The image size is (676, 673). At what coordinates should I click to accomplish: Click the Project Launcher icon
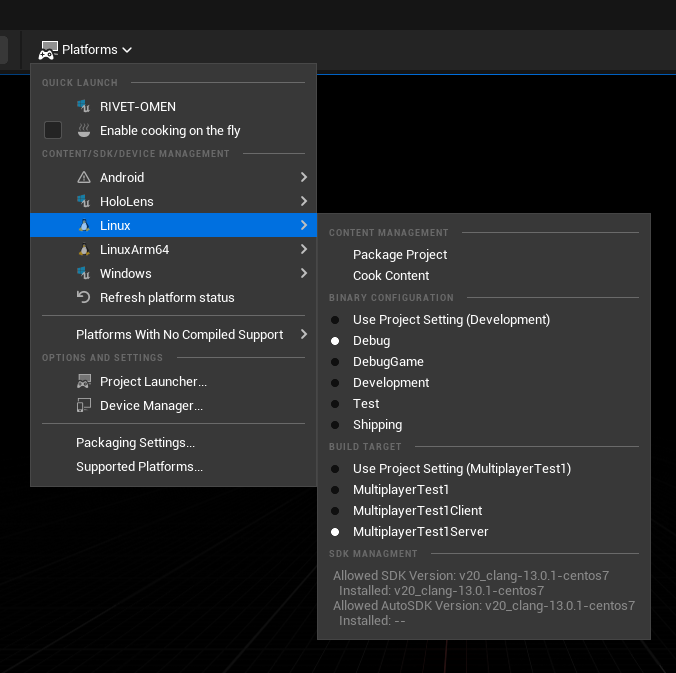tap(84, 382)
